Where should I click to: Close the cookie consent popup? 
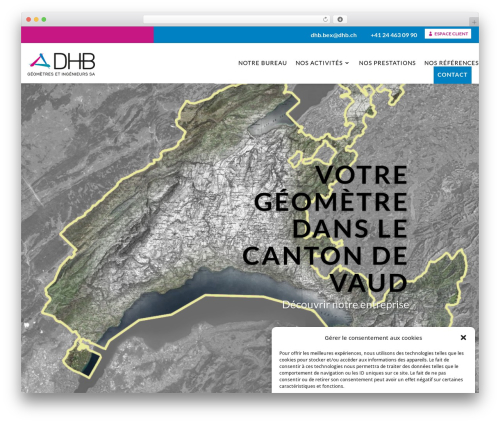tap(463, 338)
